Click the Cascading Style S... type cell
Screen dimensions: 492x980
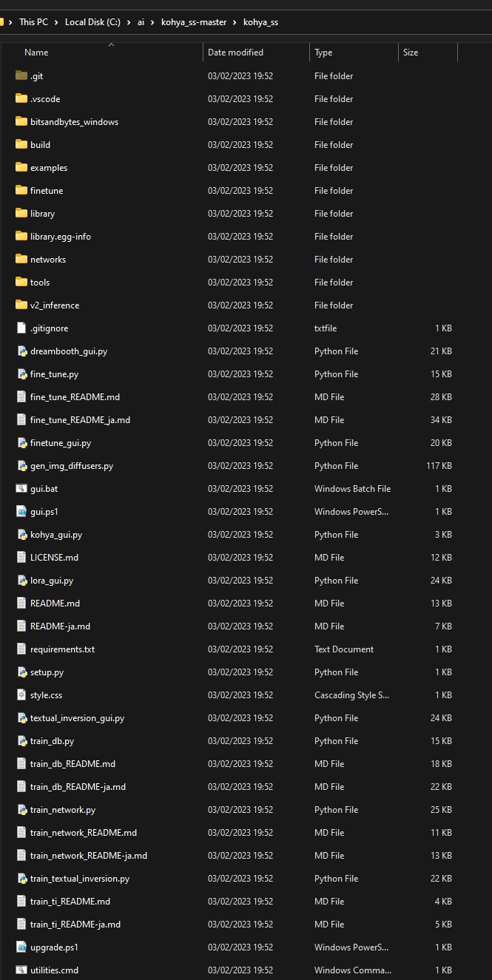(351, 695)
